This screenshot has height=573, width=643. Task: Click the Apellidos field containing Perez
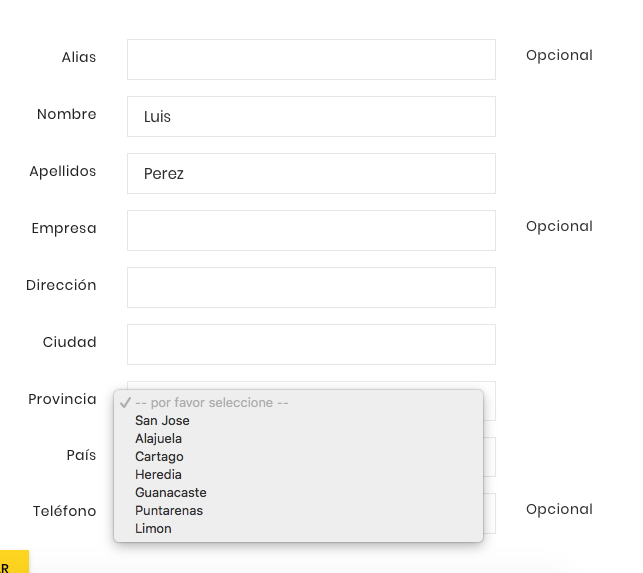pyautogui.click(x=311, y=173)
